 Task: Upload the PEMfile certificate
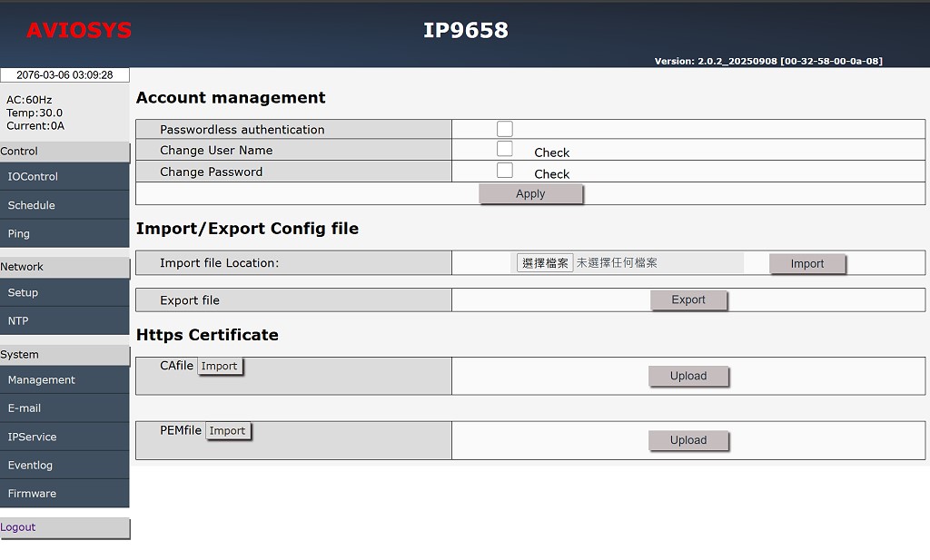(x=688, y=440)
